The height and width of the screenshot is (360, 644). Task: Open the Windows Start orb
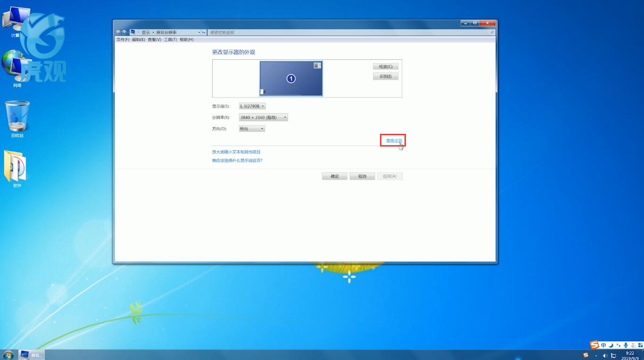click(8, 354)
